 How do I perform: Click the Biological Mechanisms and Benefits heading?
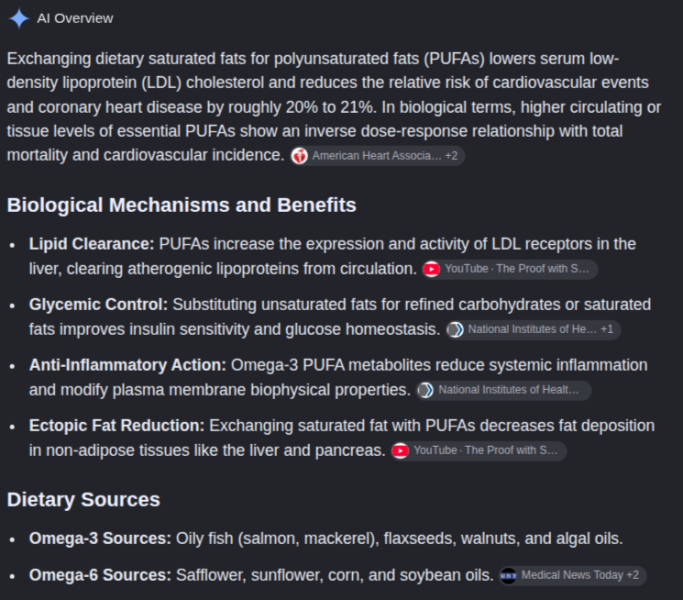(x=182, y=205)
